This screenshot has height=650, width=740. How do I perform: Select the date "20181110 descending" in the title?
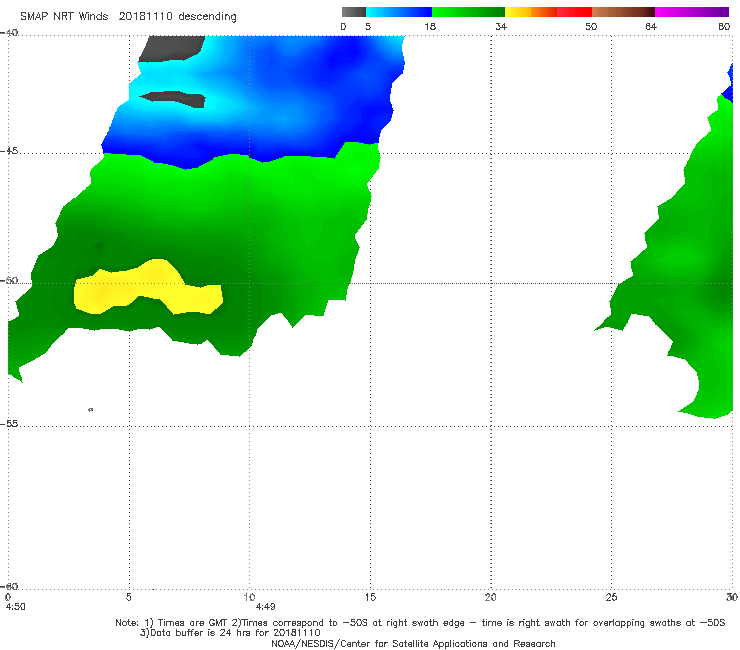click(x=177, y=17)
